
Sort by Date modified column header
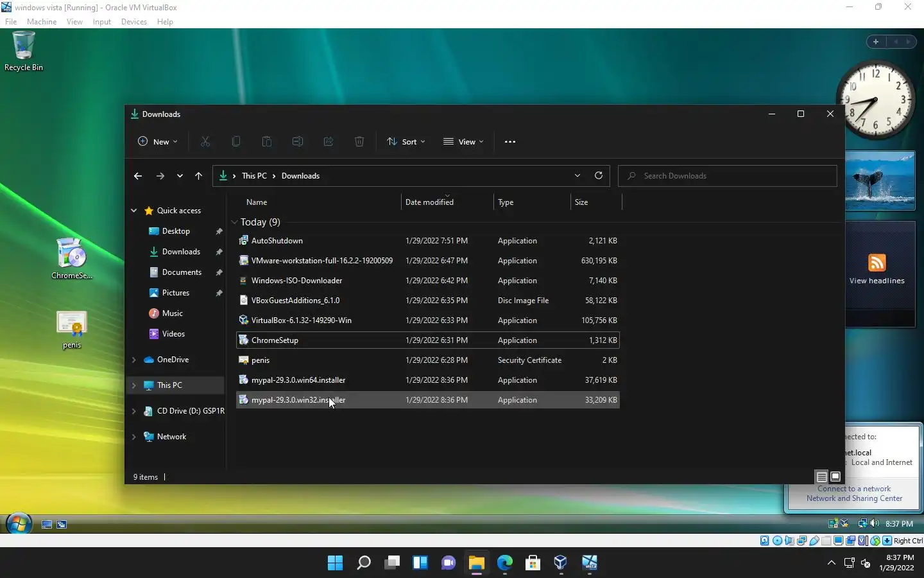point(447,202)
